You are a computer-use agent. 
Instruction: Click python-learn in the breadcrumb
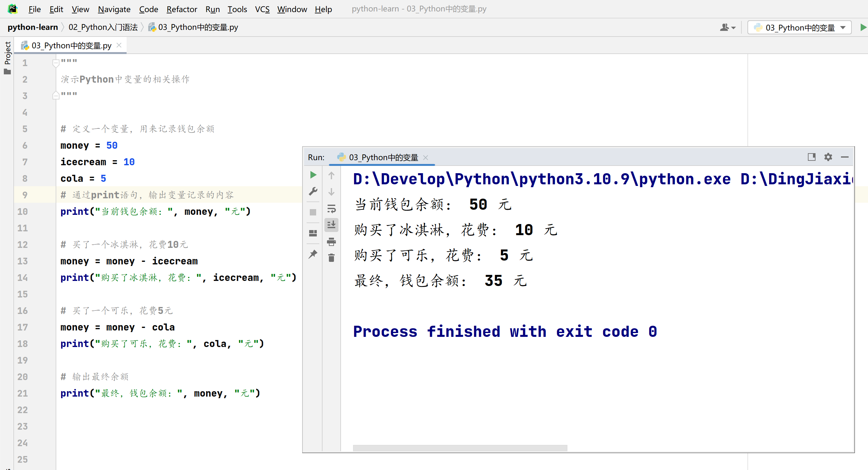point(33,27)
